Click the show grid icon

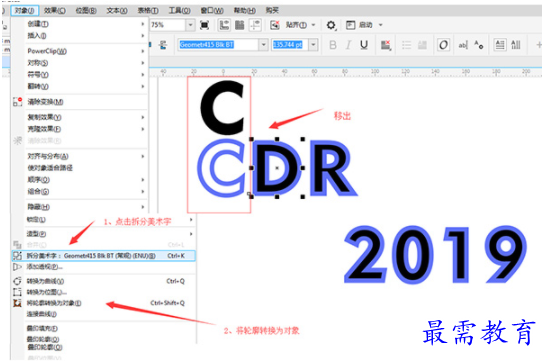pos(239,25)
